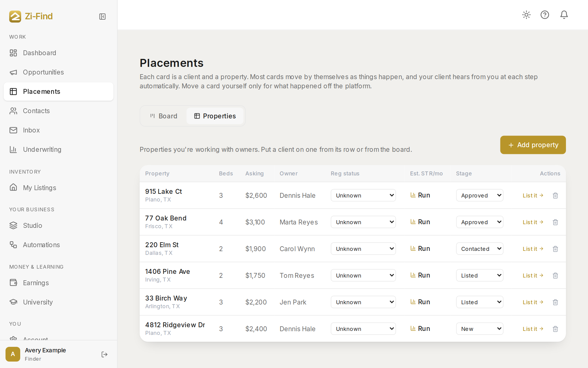This screenshot has height=368, width=588.
Task: Open Stage dropdown showing New for 4812 Ridgeview Dr
Action: click(480, 329)
